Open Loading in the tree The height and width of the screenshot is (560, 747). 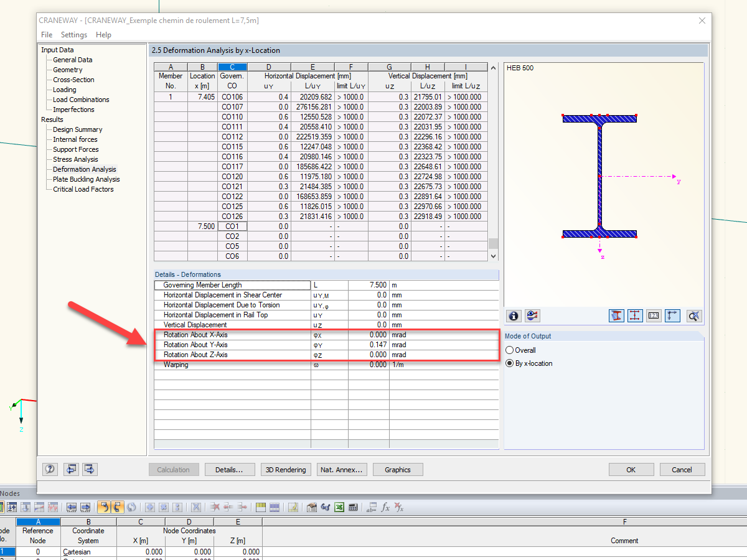tap(64, 90)
